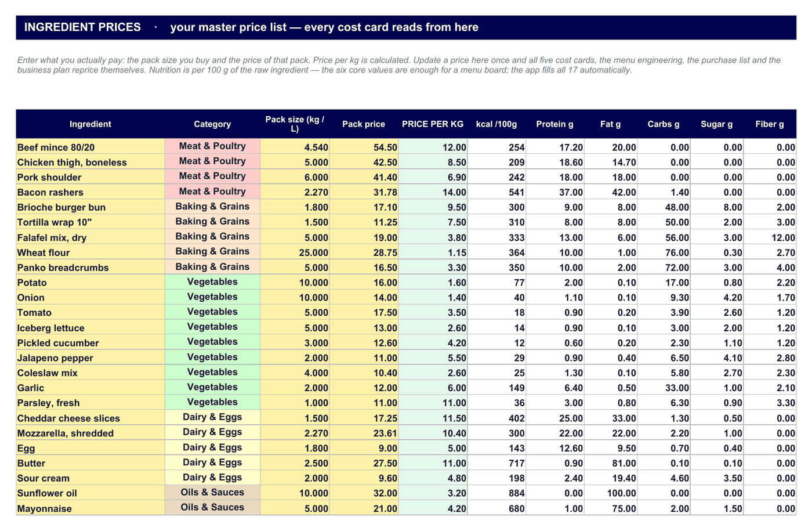Image resolution: width=812 pixels, height=531 pixels.
Task: Click the Fat g column header
Action: [611, 124]
